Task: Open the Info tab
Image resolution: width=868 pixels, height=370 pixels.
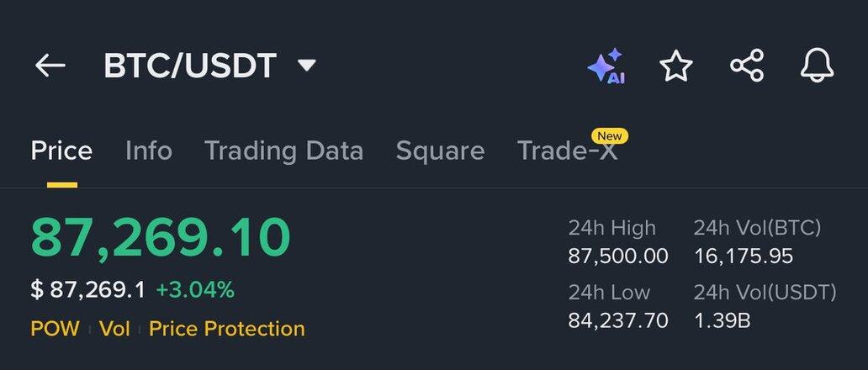Action: click(149, 151)
